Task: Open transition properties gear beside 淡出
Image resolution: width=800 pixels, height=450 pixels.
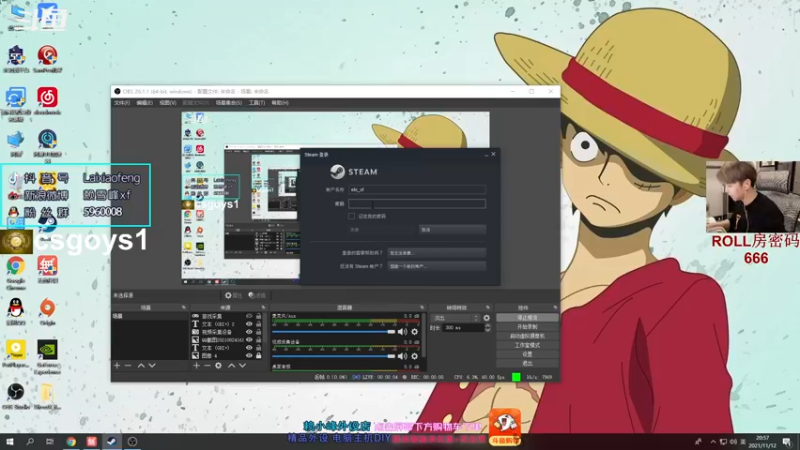Action: pos(486,318)
